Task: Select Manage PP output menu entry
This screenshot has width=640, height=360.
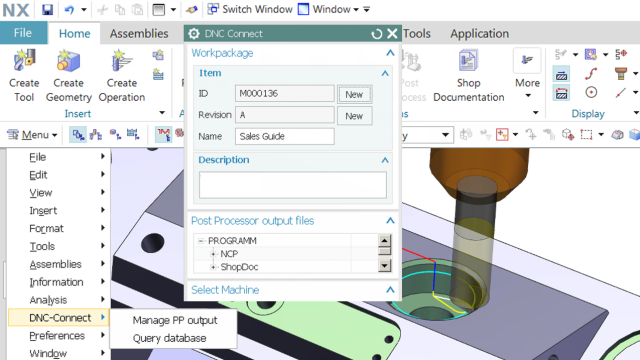Action: tap(175, 320)
